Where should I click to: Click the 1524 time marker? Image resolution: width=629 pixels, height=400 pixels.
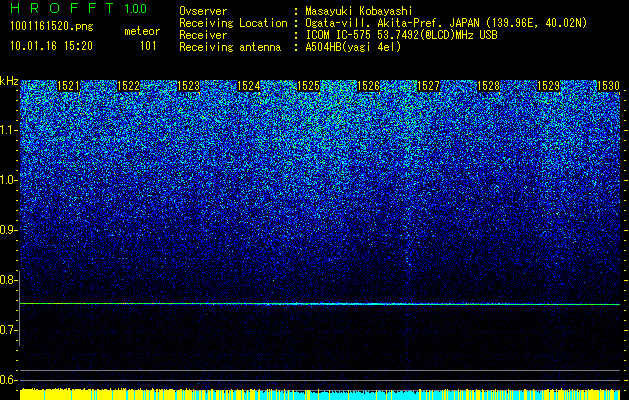[x=249, y=86]
